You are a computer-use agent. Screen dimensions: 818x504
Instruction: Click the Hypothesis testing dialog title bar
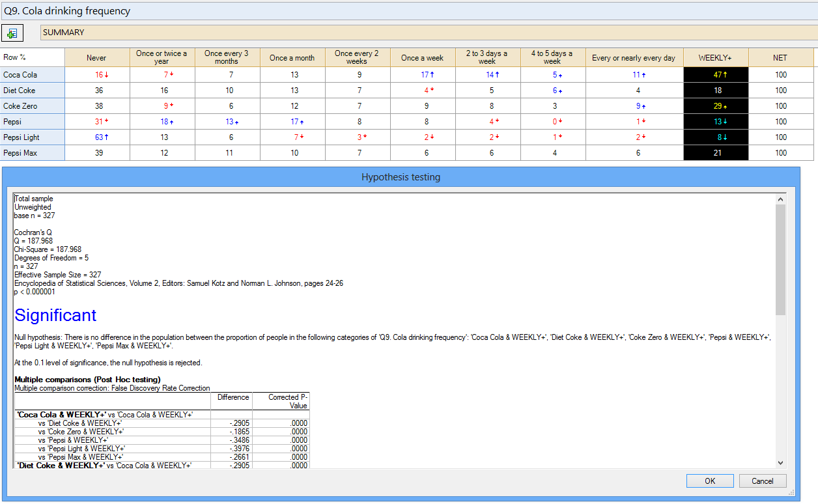401,177
